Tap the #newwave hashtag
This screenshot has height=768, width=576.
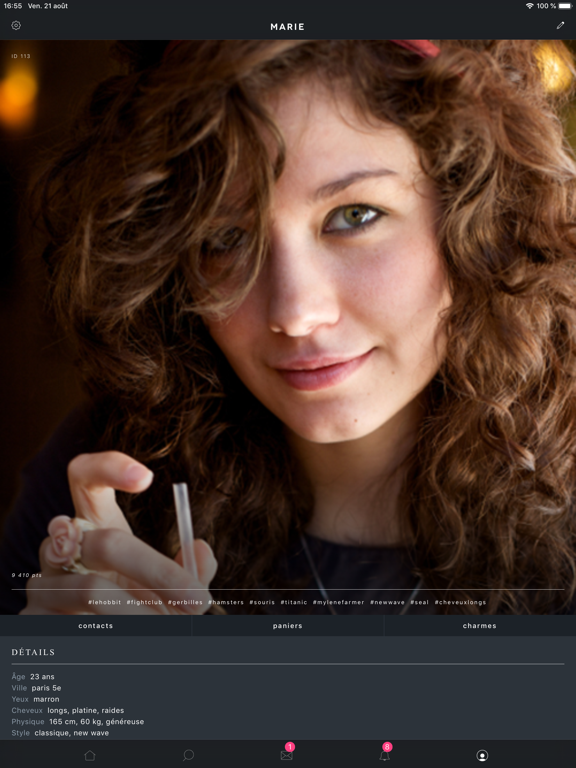coord(387,602)
